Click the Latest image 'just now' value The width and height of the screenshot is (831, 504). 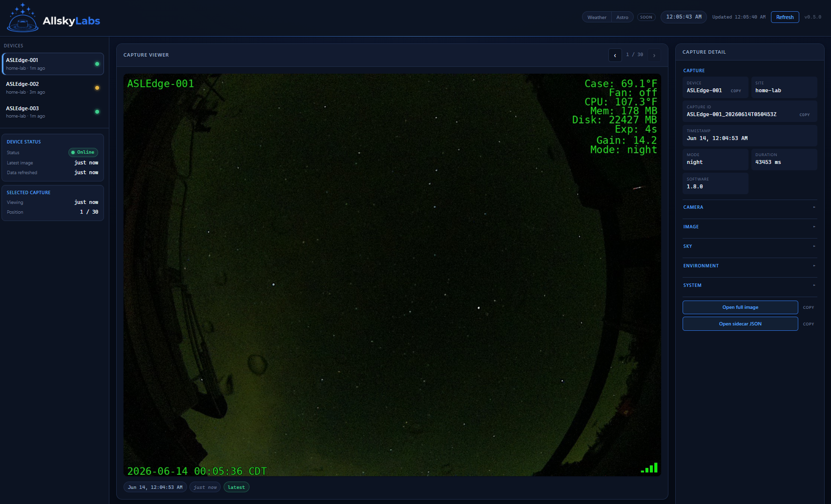[x=86, y=163]
